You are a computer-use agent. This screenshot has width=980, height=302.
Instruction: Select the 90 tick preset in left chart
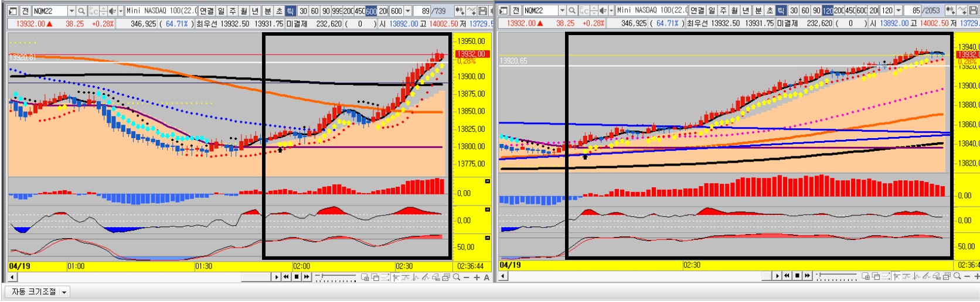326,11
